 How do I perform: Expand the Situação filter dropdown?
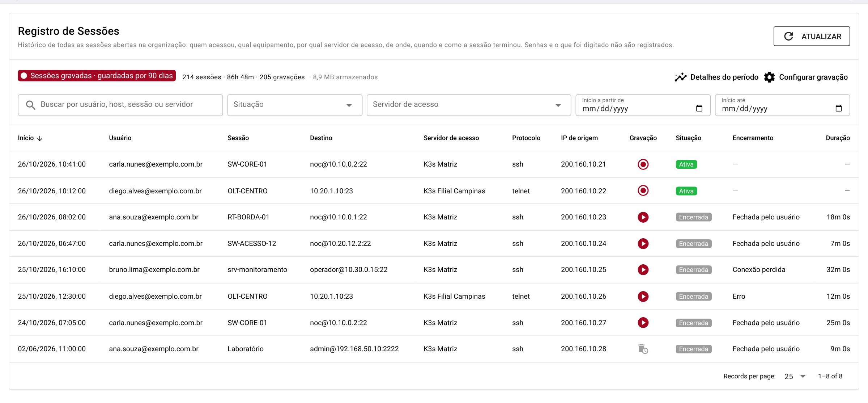pos(295,105)
